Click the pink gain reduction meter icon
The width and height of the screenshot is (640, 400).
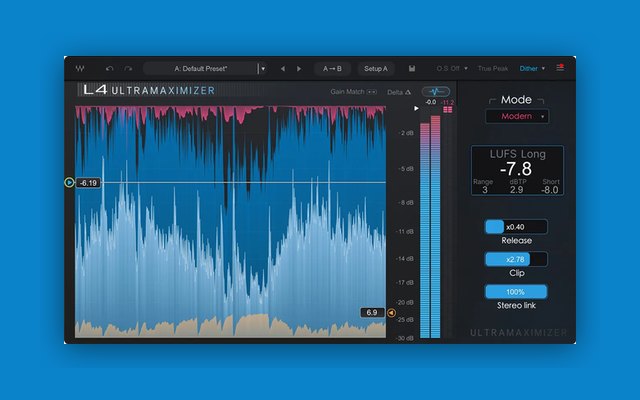click(x=448, y=110)
